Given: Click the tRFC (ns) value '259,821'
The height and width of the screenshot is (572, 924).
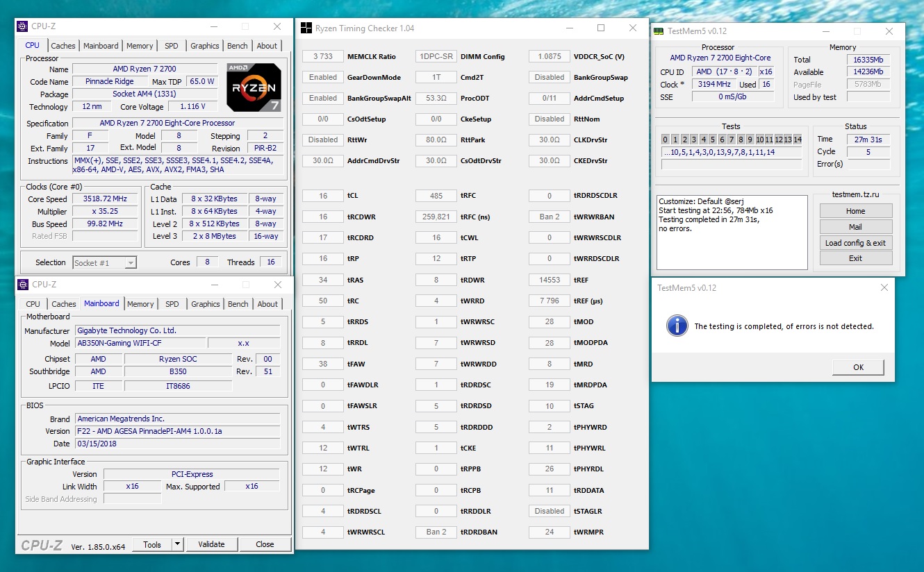Looking at the screenshot, I should click(x=436, y=217).
